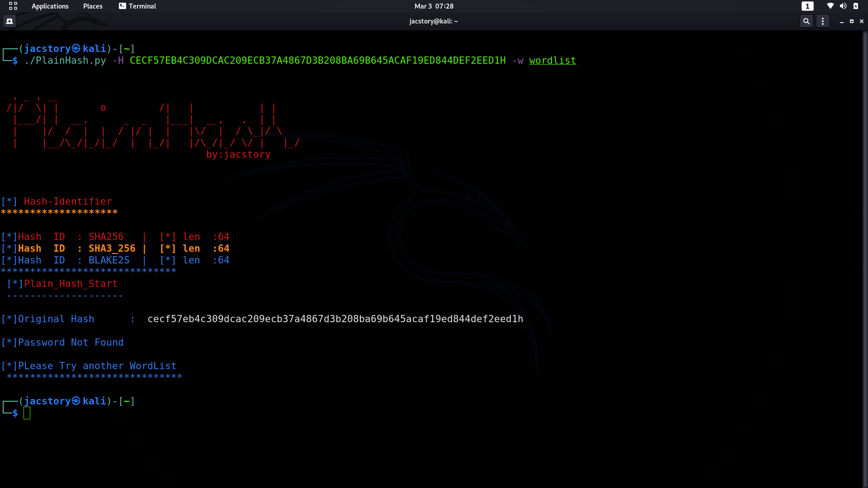The image size is (868, 488).
Task: Open the Terminal app menu in the top bar
Action: pyautogui.click(x=137, y=6)
